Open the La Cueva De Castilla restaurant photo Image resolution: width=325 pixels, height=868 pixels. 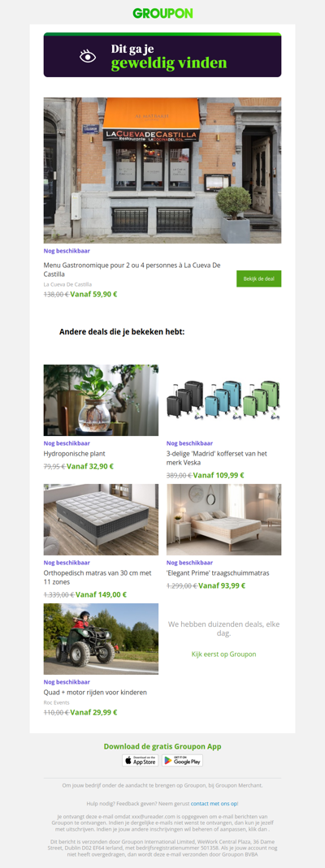pos(162,171)
